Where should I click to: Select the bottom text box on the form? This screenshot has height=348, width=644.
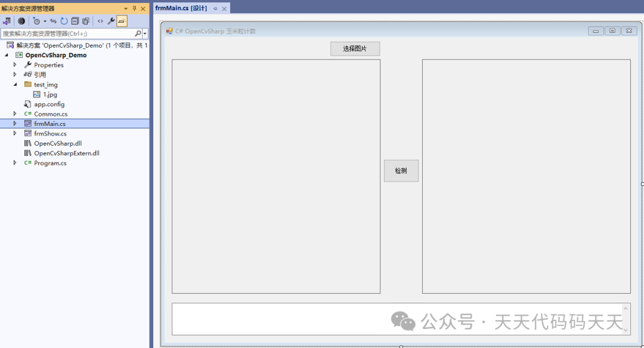[401, 319]
